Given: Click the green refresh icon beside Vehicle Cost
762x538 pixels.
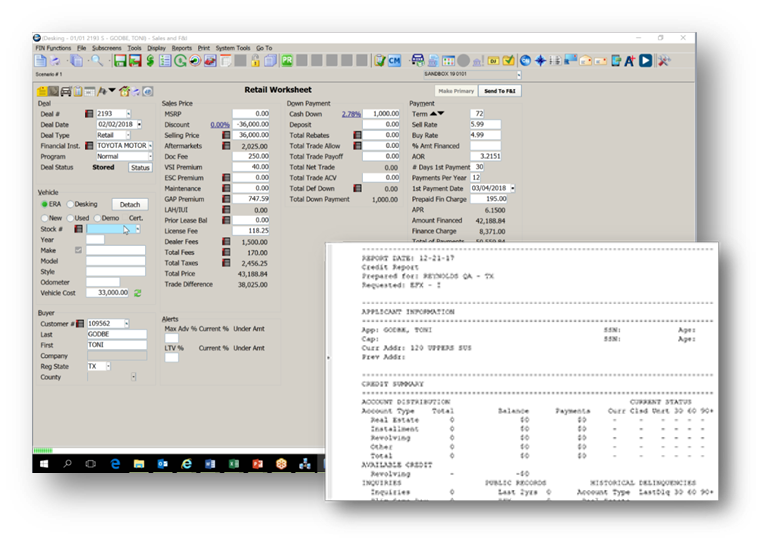Looking at the screenshot, I should (137, 293).
